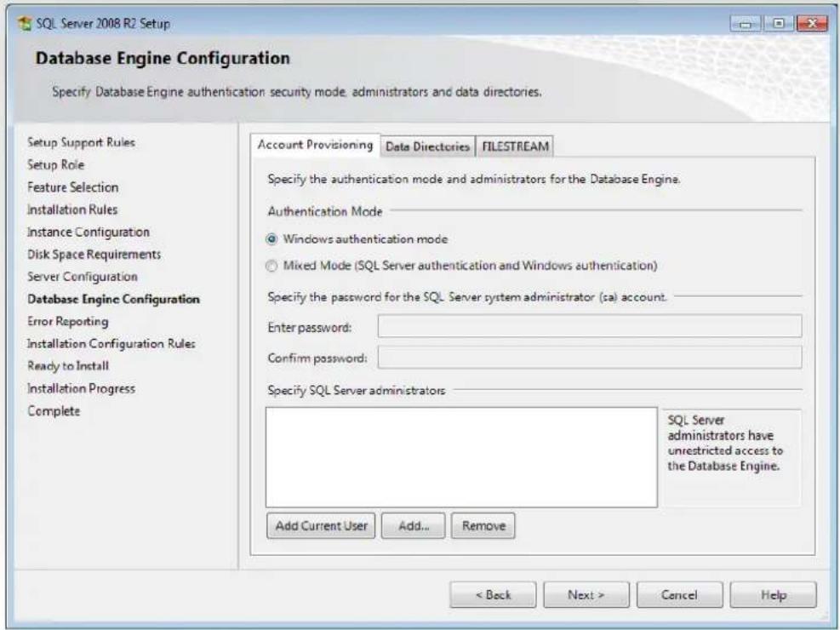Minimize the Setup window
Screen dimensions: 840x630
[746, 24]
